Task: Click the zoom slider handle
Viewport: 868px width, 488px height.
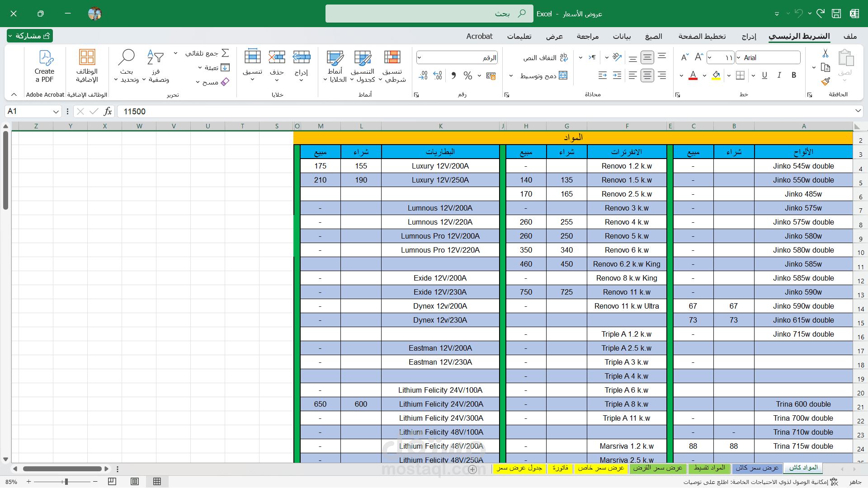Action: 66,482
